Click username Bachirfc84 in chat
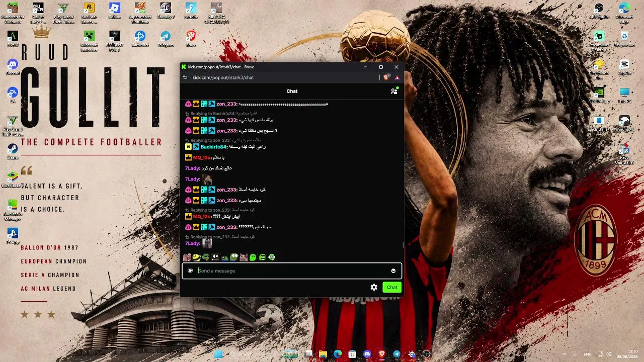The width and height of the screenshot is (644, 362). click(x=213, y=147)
